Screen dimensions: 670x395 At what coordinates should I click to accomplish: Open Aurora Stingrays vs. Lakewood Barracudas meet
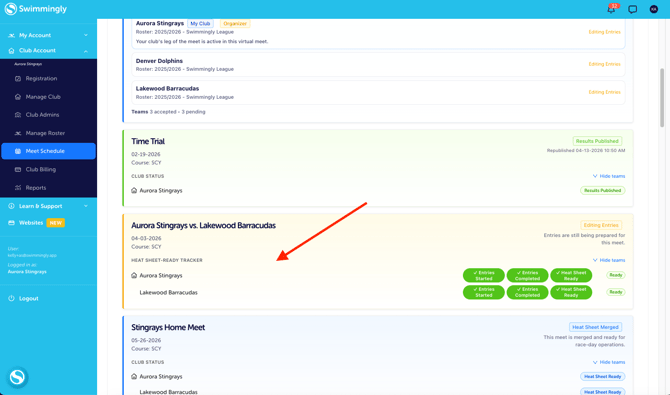tap(203, 226)
